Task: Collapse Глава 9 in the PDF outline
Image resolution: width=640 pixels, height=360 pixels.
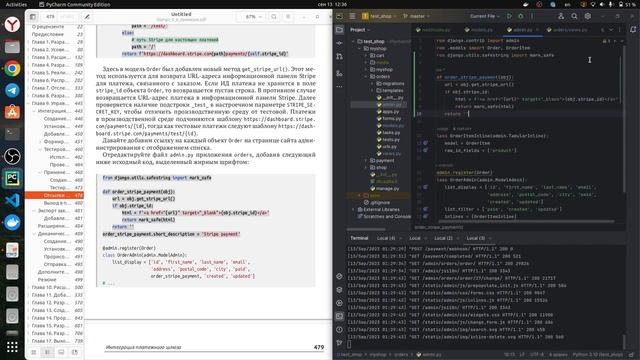Action: 29,103
